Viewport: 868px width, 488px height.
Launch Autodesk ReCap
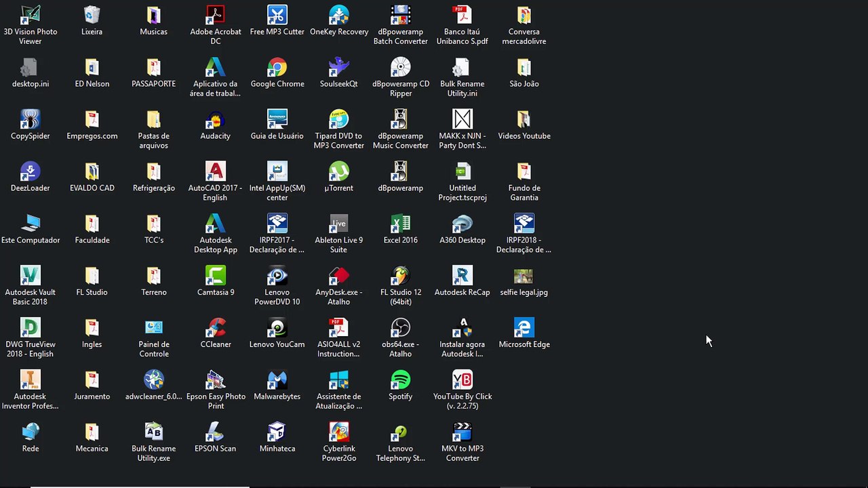pos(462,277)
